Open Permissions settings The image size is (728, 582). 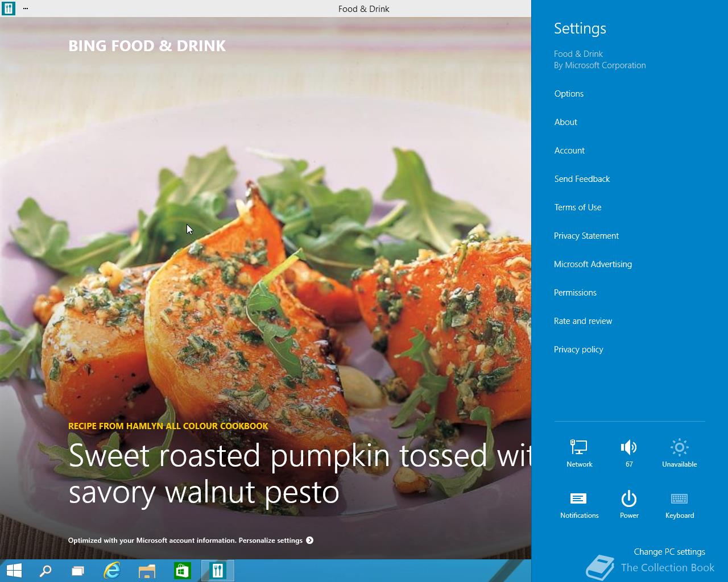(x=575, y=293)
